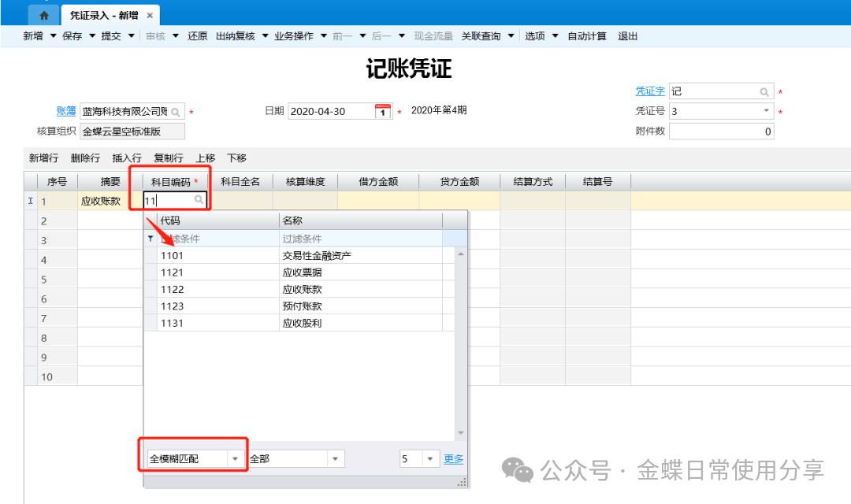Click the home tab icon
This screenshot has height=504, width=851.
(44, 15)
